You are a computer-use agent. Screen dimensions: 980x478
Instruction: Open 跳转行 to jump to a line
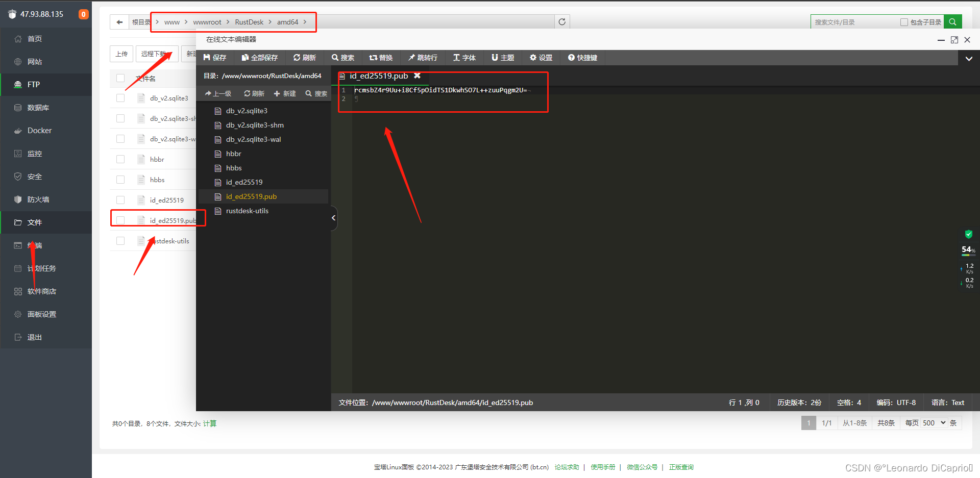(x=423, y=57)
